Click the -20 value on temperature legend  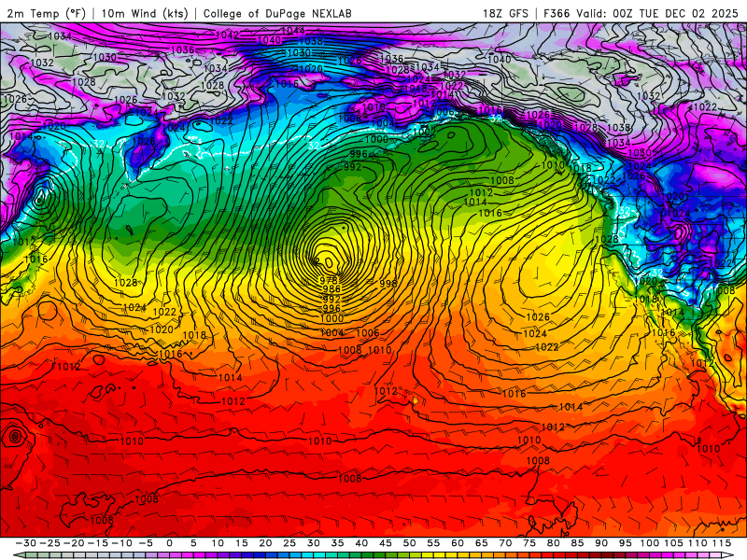pos(74,543)
